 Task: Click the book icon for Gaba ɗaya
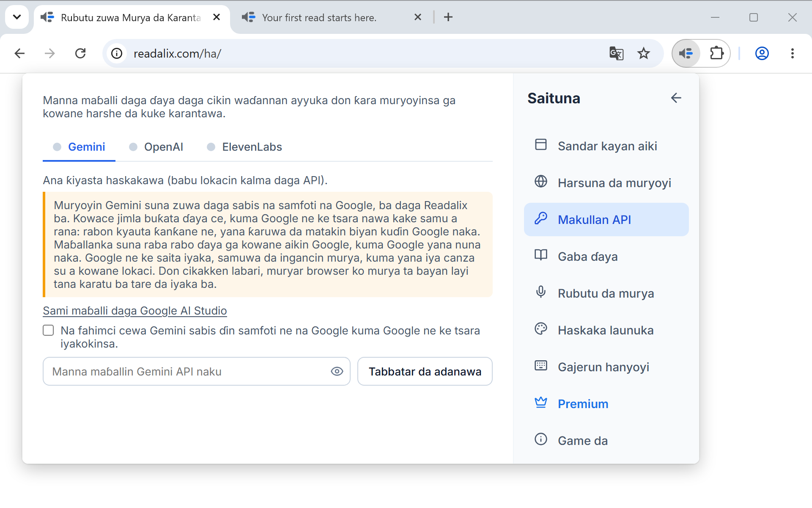[x=541, y=255]
